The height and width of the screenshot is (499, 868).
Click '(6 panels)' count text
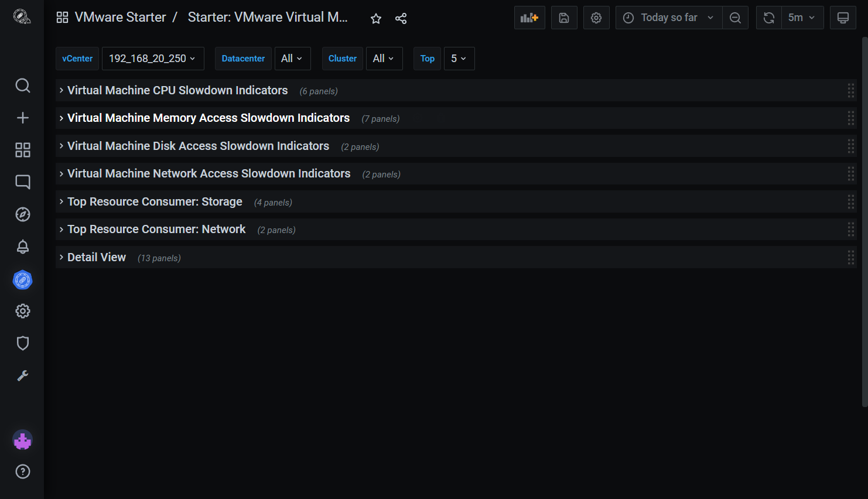tap(319, 91)
